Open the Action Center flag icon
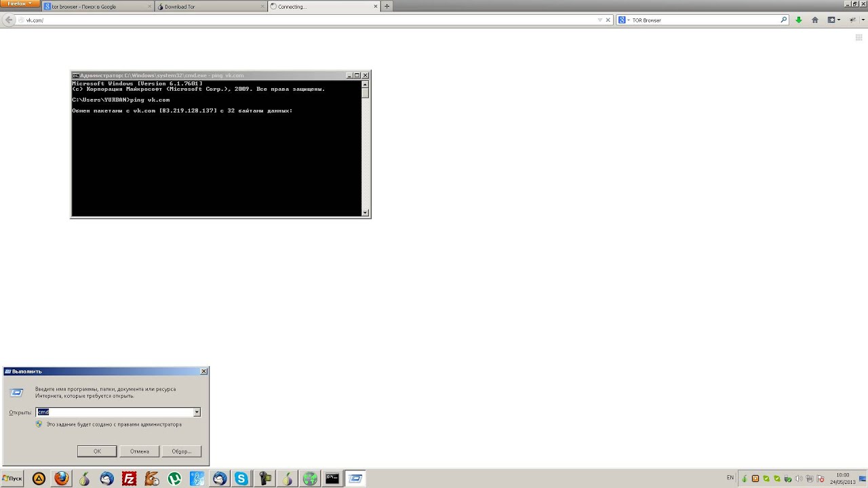Image resolution: width=868 pixels, height=488 pixels. point(821,479)
